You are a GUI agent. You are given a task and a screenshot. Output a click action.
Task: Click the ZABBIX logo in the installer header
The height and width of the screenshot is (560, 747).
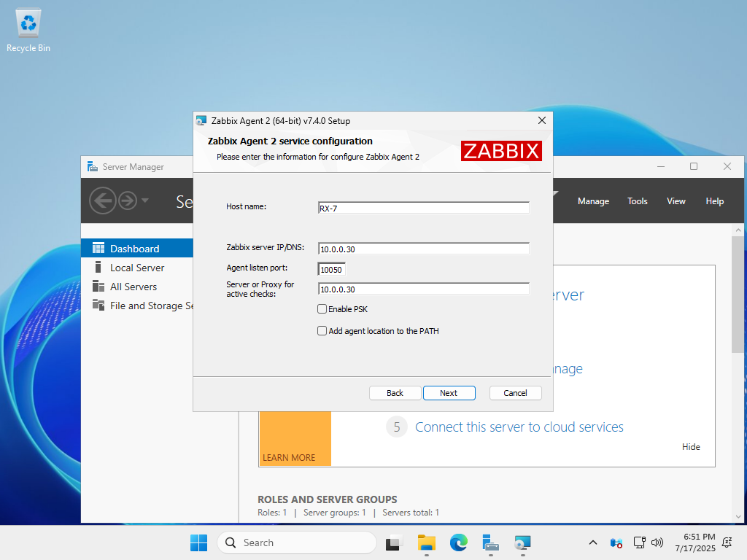501,150
